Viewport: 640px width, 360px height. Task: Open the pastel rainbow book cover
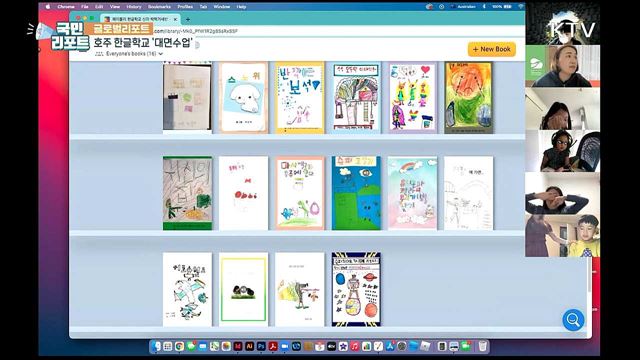click(x=412, y=193)
